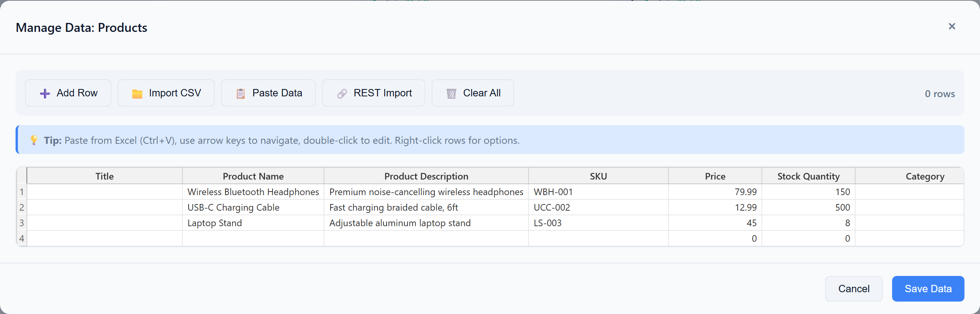Viewport: 980px width, 314px height.
Task: Select the stock quantity cell "500"
Action: point(808,208)
